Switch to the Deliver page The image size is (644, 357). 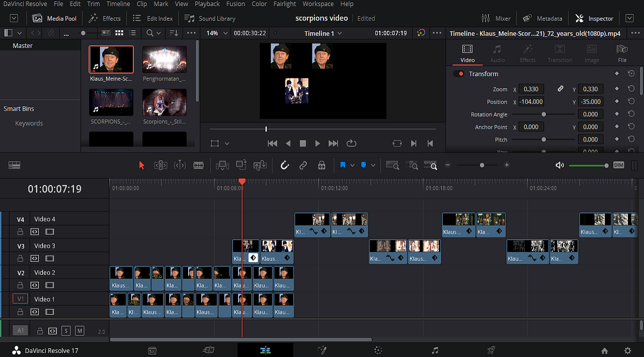click(x=492, y=350)
